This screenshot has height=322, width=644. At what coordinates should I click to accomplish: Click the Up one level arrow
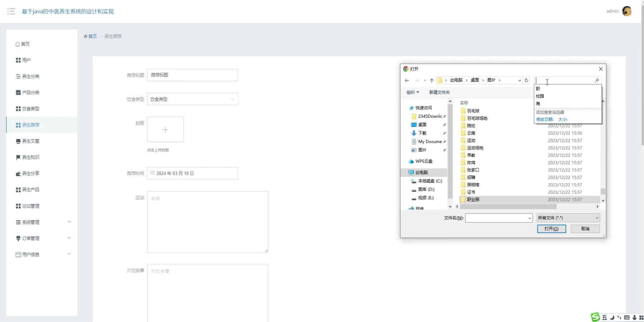click(x=432, y=80)
